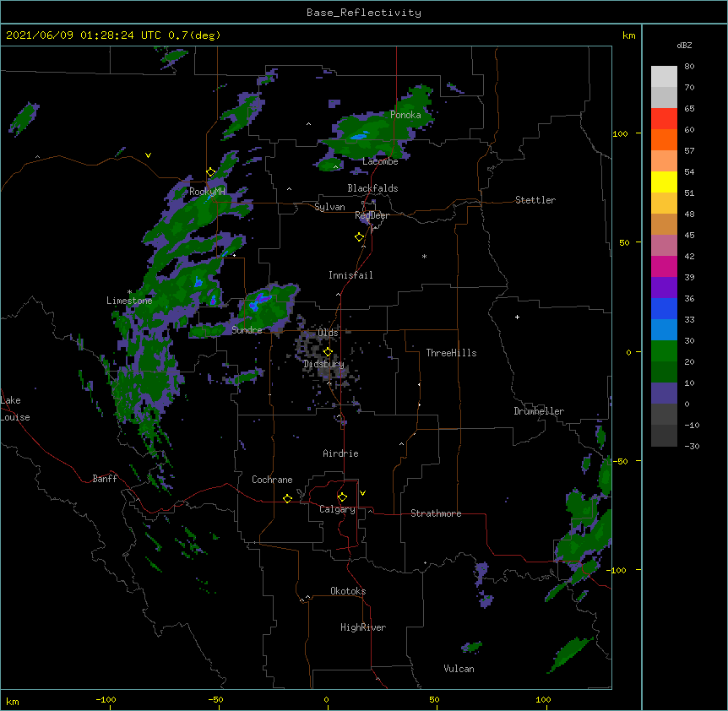The height and width of the screenshot is (711, 728).
Task: Click the yellow v marker northwest of RockyMH
Action: (148, 155)
